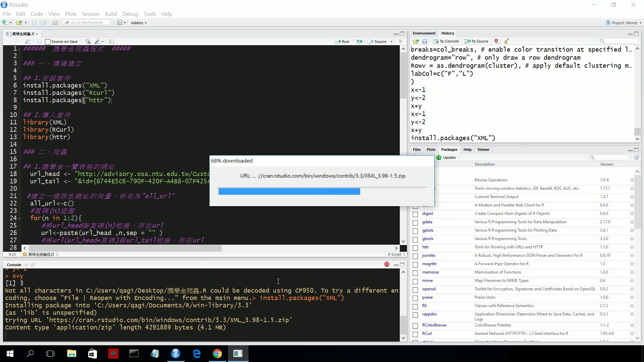Open the Session menu
Image resolution: width=644 pixels, height=362 pixels.
click(91, 14)
